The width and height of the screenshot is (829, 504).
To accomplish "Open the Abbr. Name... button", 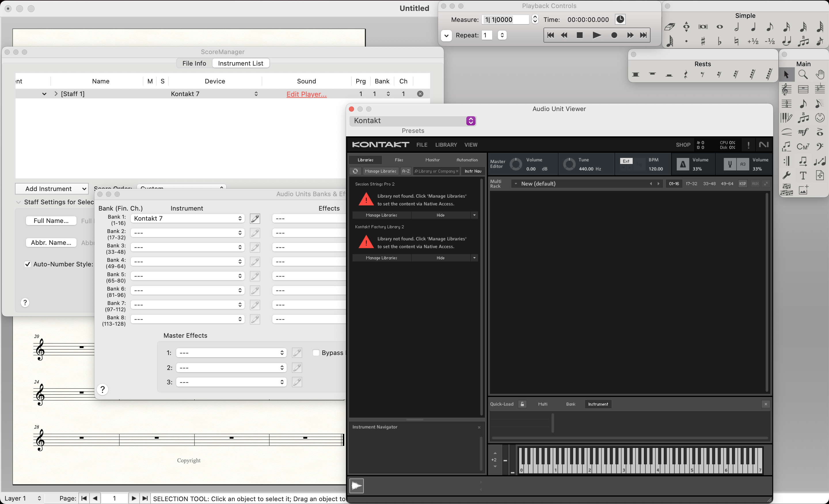I will click(x=51, y=243).
